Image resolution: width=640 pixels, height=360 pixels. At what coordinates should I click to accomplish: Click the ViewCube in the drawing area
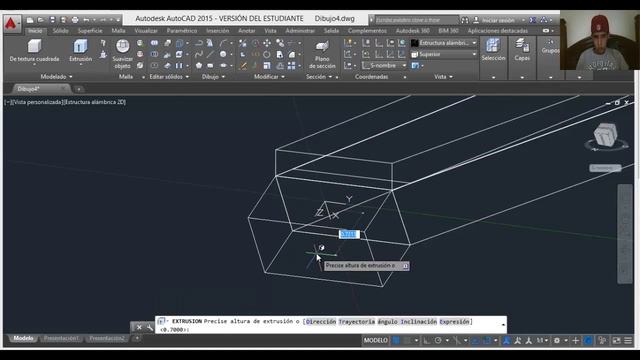coord(605,135)
